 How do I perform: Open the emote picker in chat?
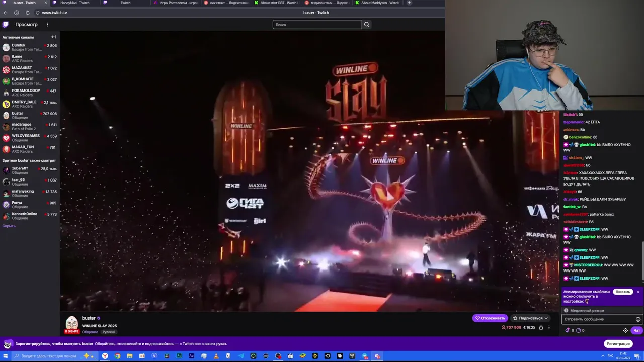coord(638,319)
